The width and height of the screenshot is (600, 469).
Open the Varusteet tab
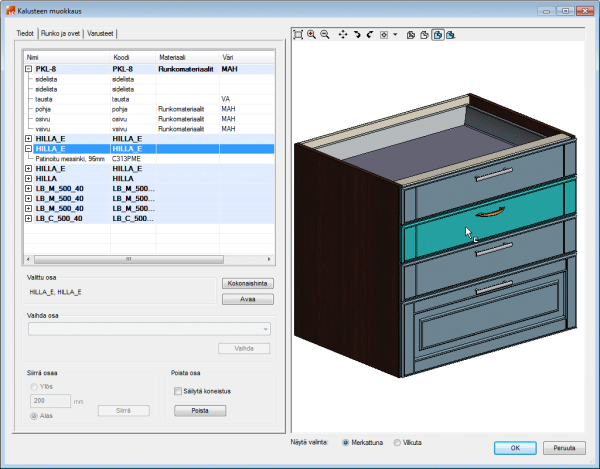[x=100, y=33]
